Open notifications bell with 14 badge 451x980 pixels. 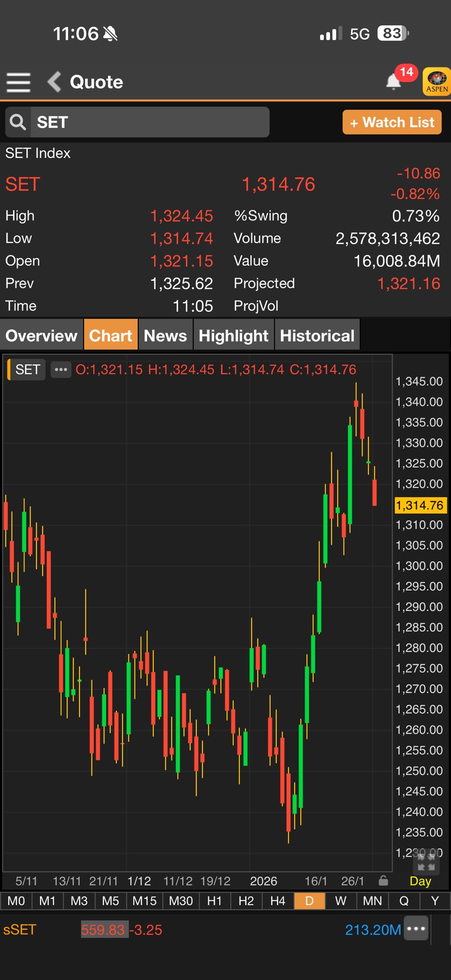394,81
